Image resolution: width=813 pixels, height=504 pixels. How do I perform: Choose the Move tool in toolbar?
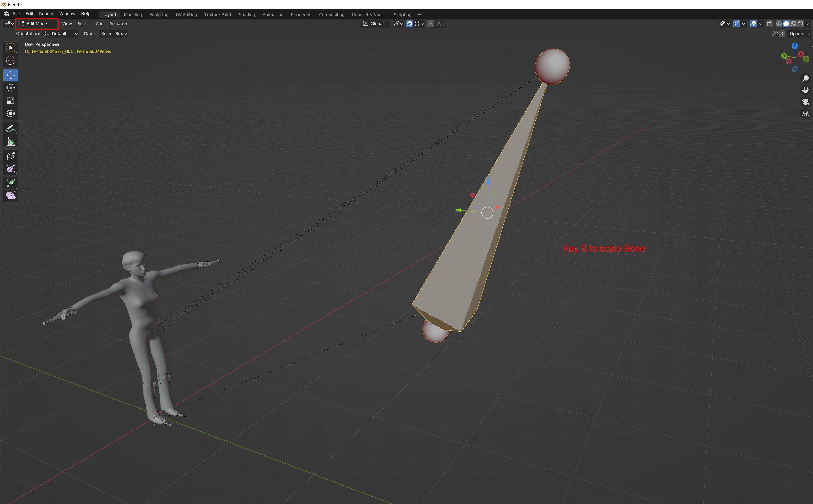pyautogui.click(x=11, y=75)
